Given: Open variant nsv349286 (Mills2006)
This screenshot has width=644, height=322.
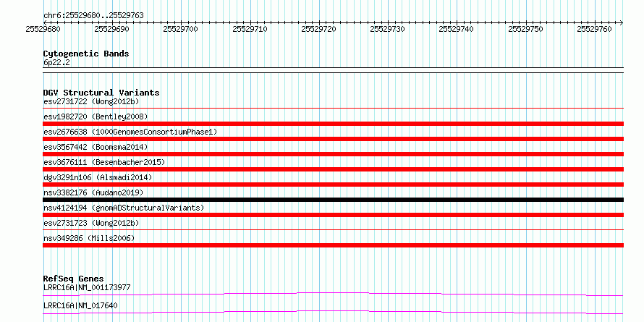Looking at the screenshot, I should (x=89, y=238).
